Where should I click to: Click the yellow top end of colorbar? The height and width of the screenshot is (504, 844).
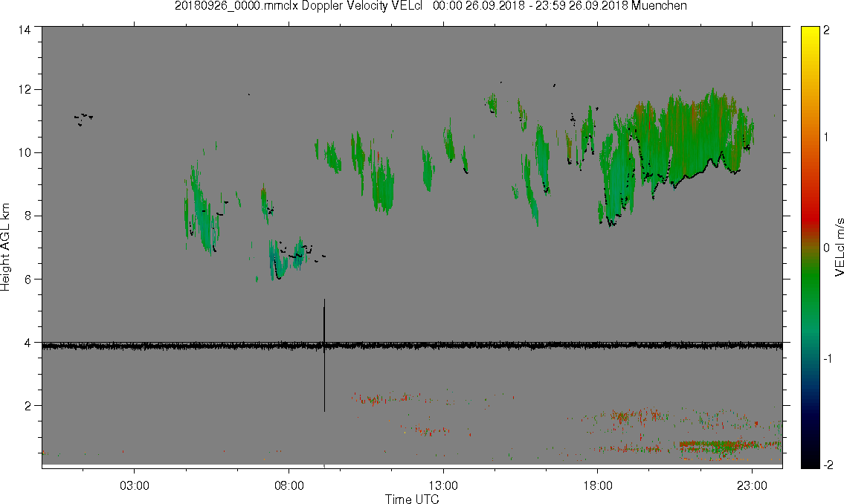click(x=810, y=33)
